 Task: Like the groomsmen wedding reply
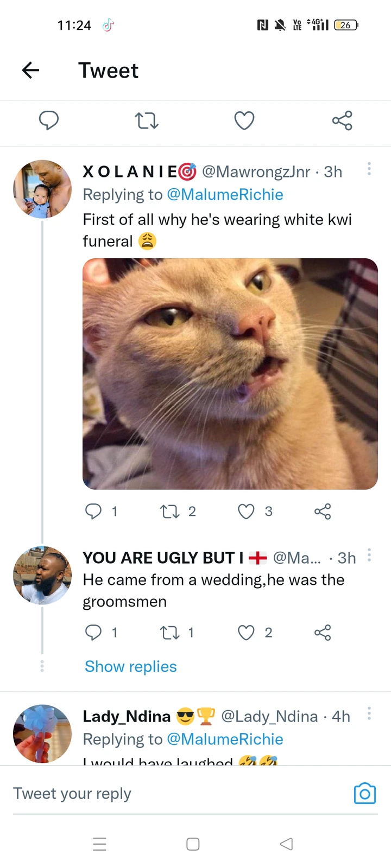coord(247,633)
